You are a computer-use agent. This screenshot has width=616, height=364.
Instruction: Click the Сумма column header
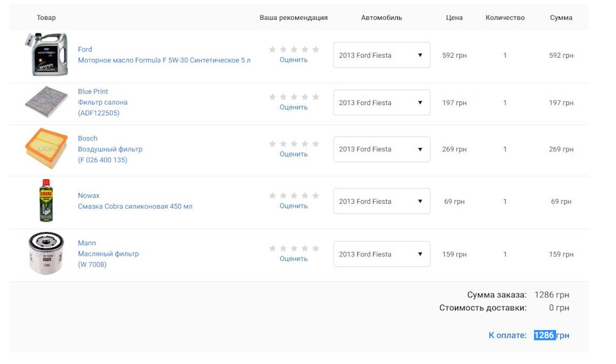(x=561, y=18)
